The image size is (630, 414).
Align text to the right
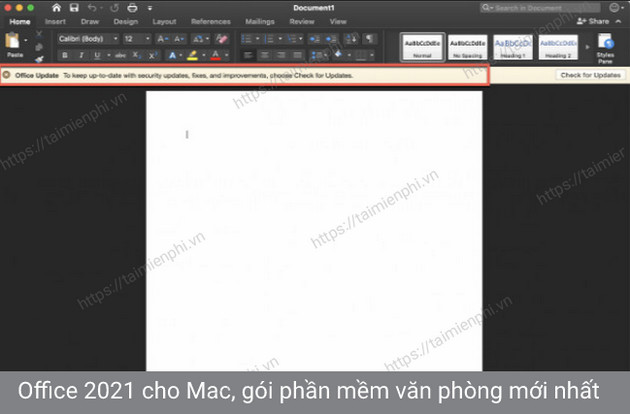pos(281,55)
